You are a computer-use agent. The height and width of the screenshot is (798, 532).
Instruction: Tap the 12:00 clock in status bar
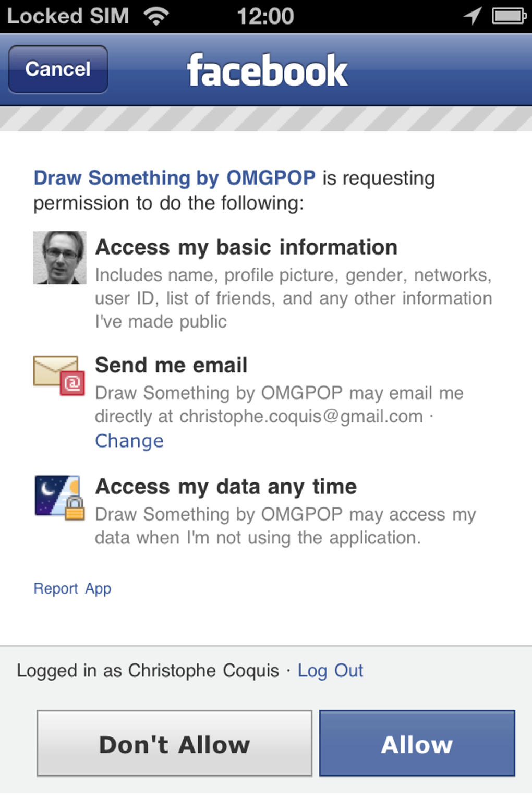pos(265,16)
